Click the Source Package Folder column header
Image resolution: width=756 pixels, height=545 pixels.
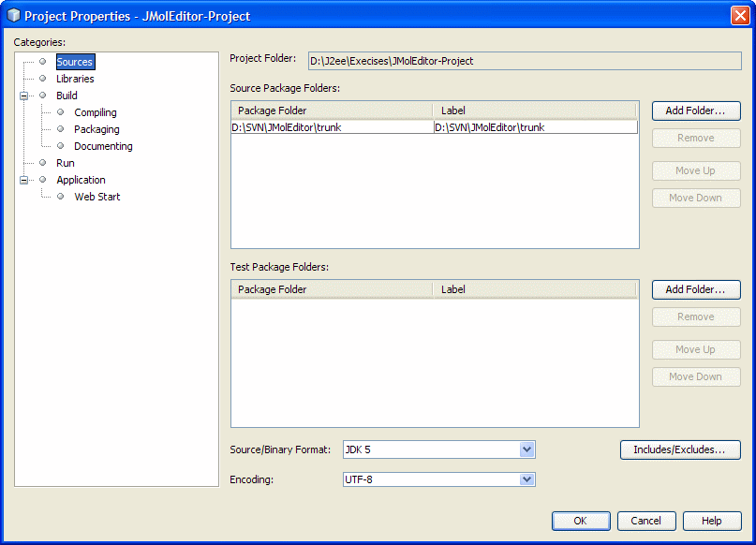[332, 110]
